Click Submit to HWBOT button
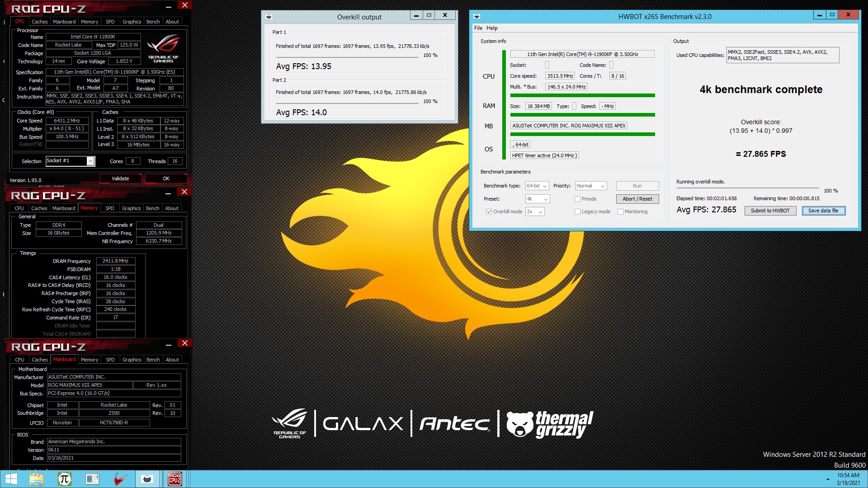Viewport: 868px width, 488px height. click(x=770, y=211)
